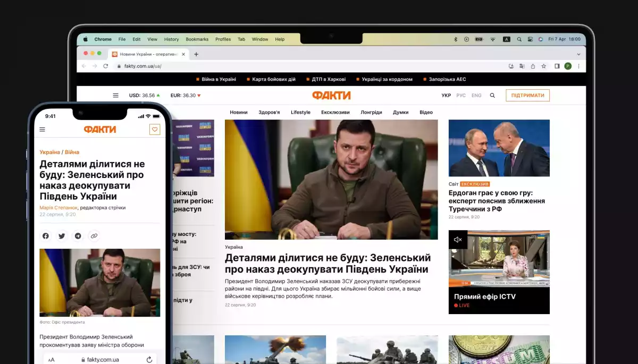Click the Карта бойових дій topic link
Viewport: 638px width, 364px height.
pyautogui.click(x=274, y=79)
